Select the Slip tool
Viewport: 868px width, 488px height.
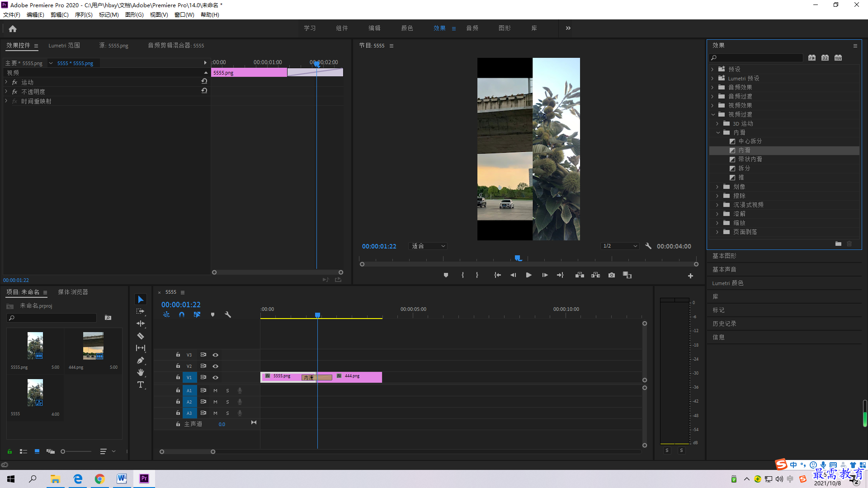[141, 348]
